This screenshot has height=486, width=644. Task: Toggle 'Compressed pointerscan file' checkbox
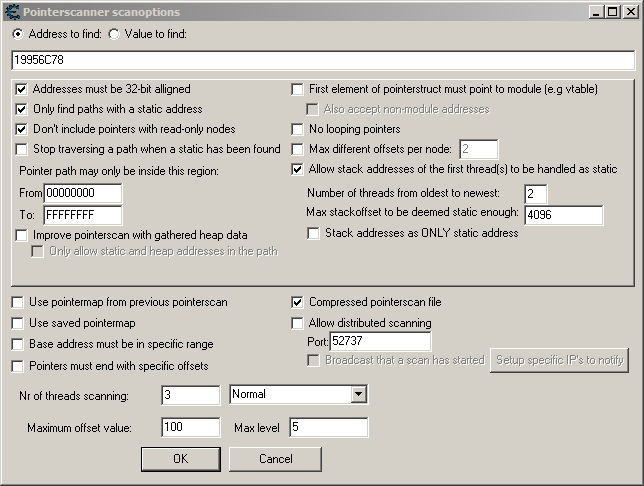298,302
